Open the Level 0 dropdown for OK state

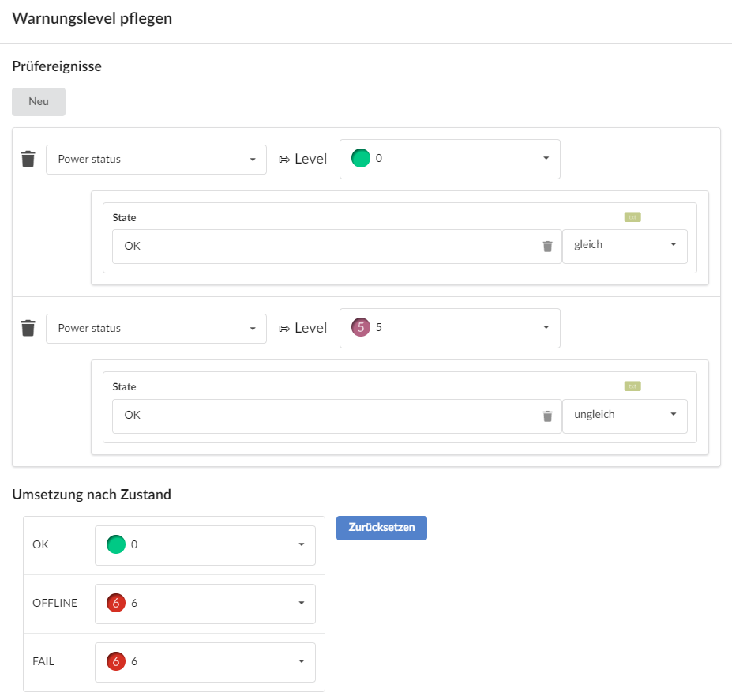tap(205, 545)
